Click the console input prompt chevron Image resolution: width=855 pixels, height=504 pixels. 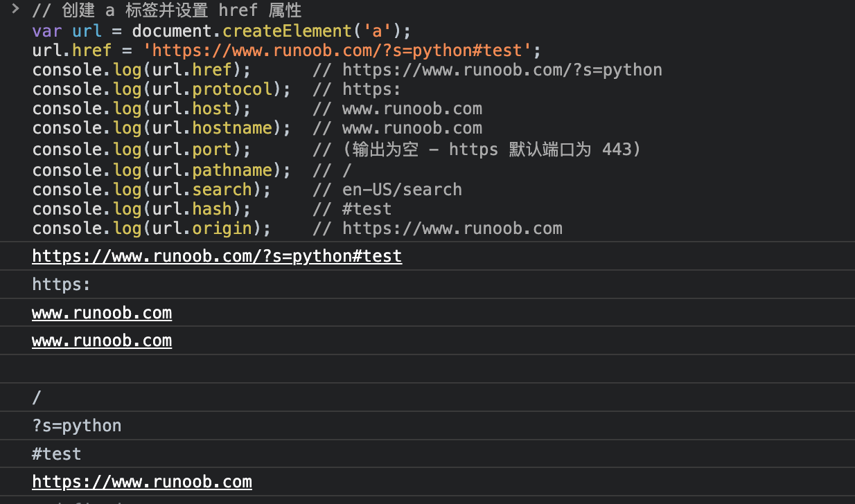[15, 9]
